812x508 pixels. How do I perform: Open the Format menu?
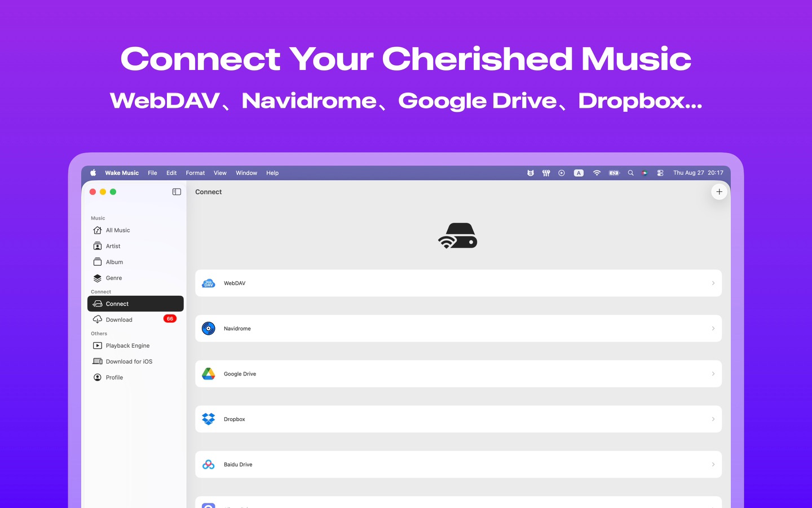point(195,173)
